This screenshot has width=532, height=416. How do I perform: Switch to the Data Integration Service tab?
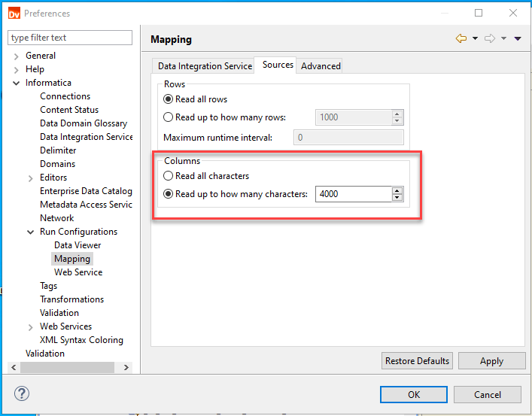(x=205, y=66)
